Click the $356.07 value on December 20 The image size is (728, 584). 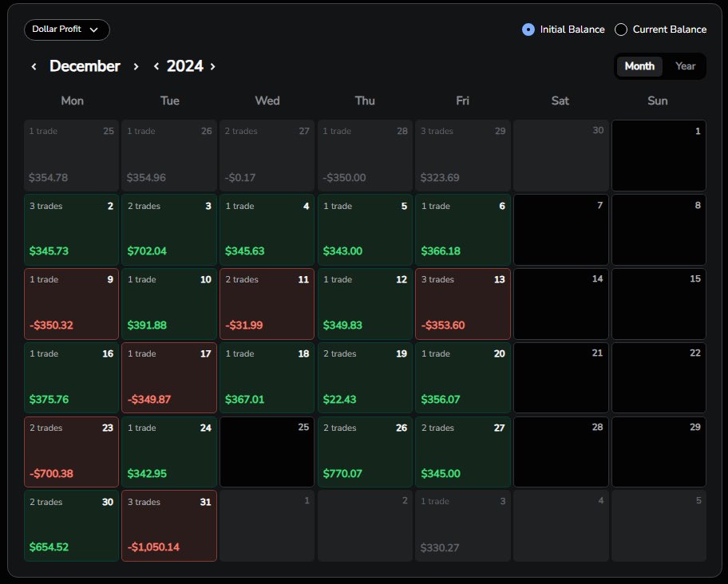coord(441,400)
